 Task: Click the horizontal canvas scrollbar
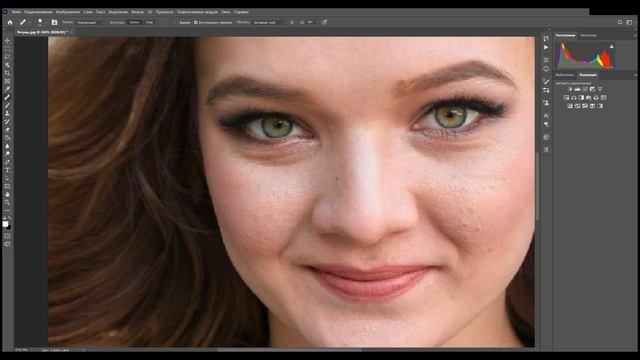[289, 349]
